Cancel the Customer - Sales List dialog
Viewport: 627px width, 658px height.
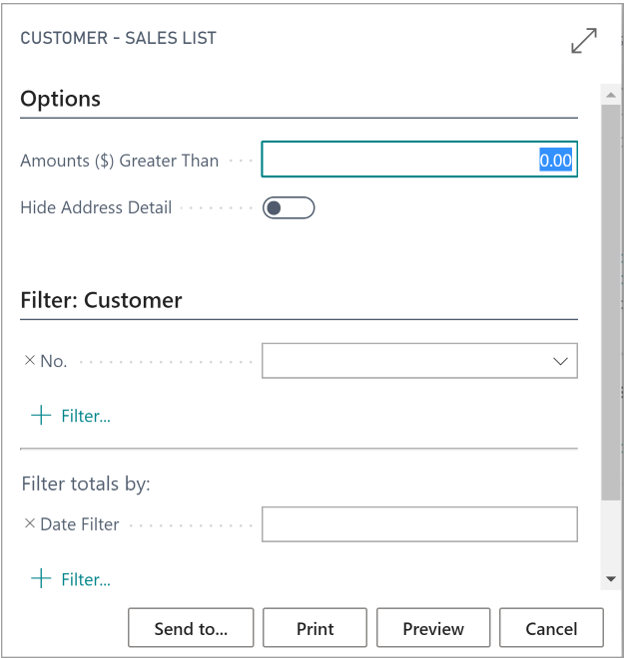pyautogui.click(x=551, y=628)
